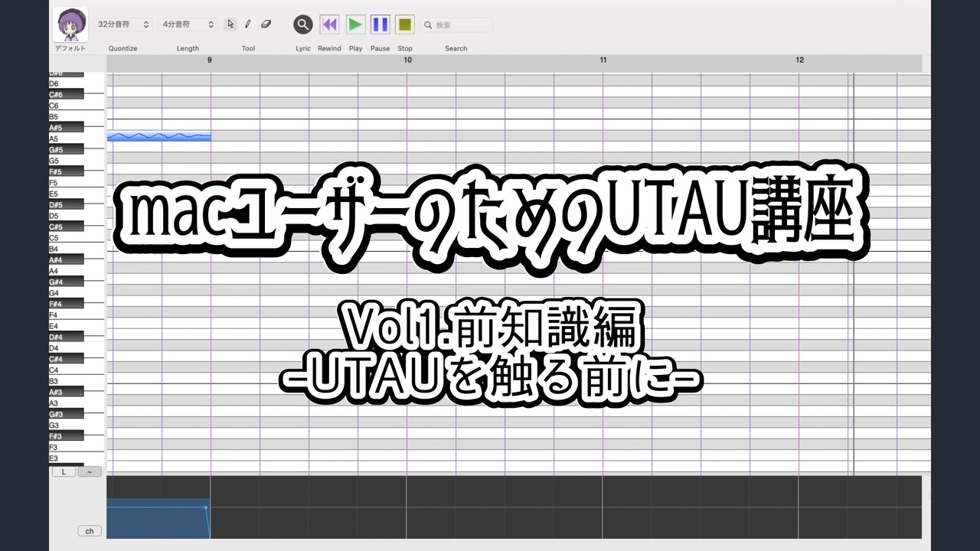Click the A#3 piano key
980x551 pixels.
(x=67, y=393)
